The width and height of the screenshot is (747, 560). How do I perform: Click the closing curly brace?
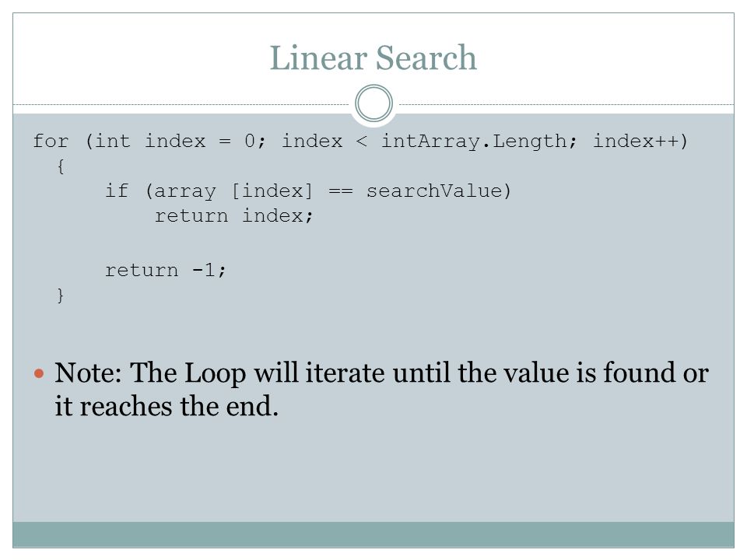pos(61,296)
